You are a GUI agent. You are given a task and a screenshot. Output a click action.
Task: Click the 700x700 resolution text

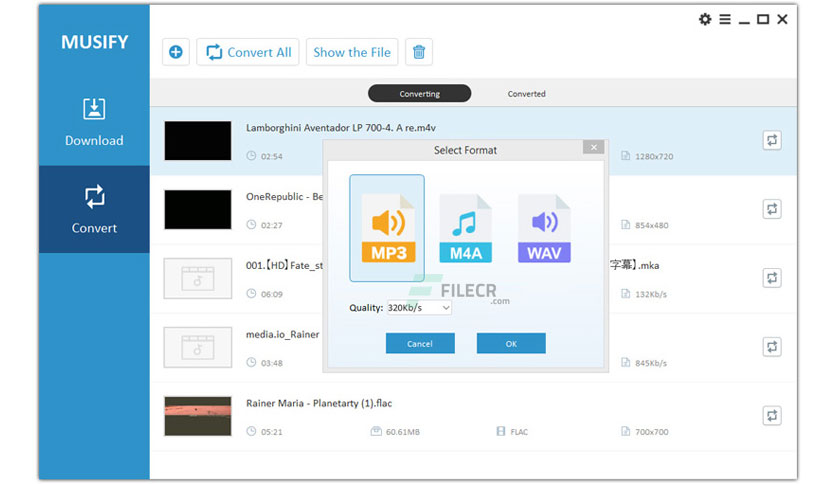coord(652,432)
